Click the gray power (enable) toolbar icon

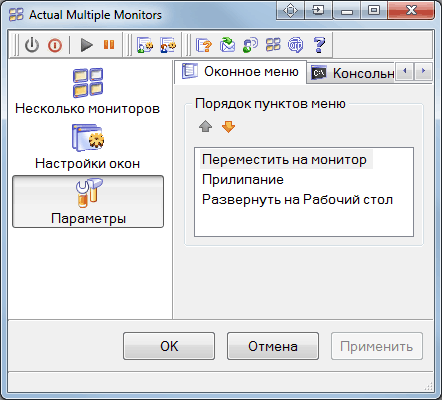point(32,45)
